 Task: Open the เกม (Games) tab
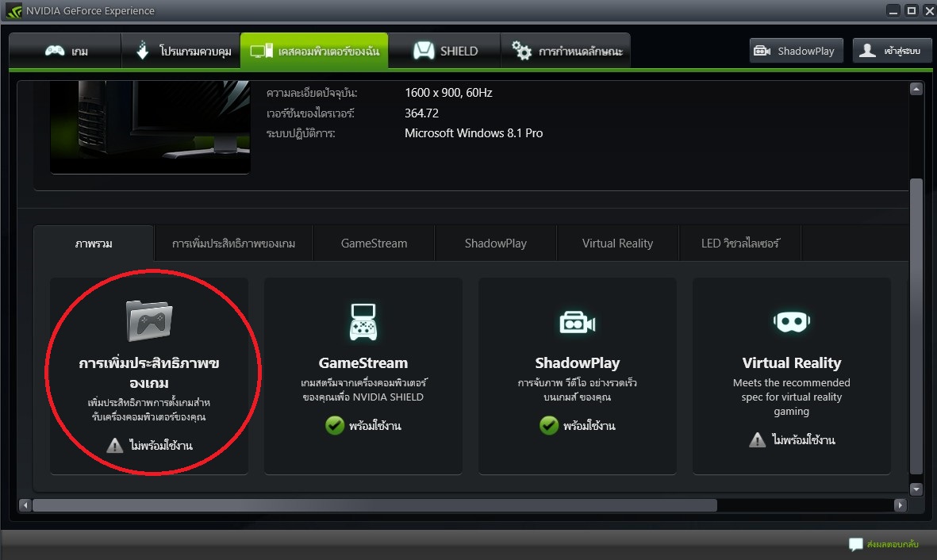pos(65,51)
